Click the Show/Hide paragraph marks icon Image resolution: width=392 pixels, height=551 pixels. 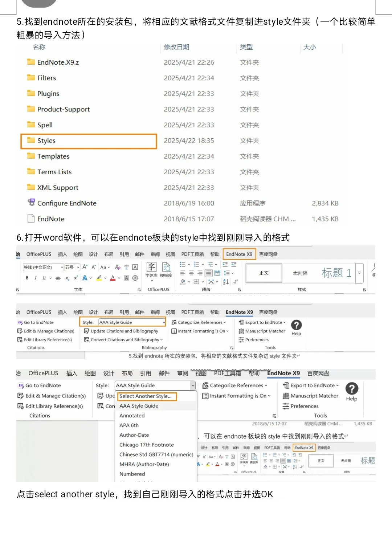pyautogui.click(x=236, y=282)
